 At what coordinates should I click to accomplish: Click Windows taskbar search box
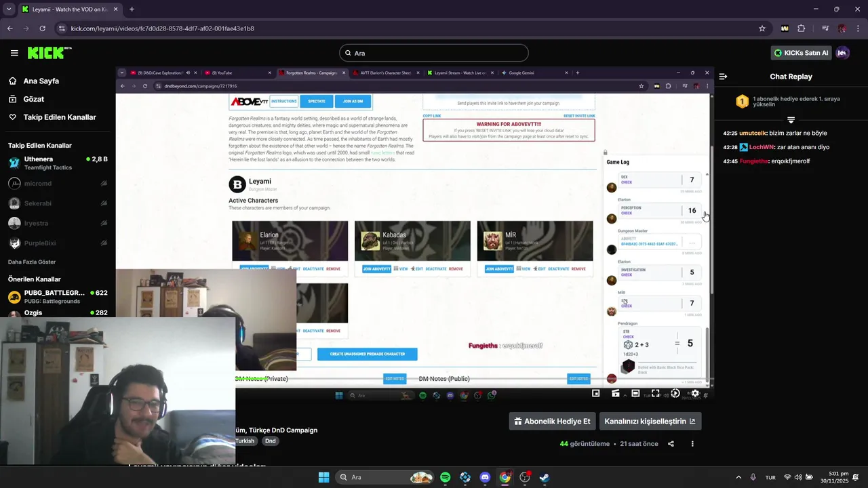[384, 477]
